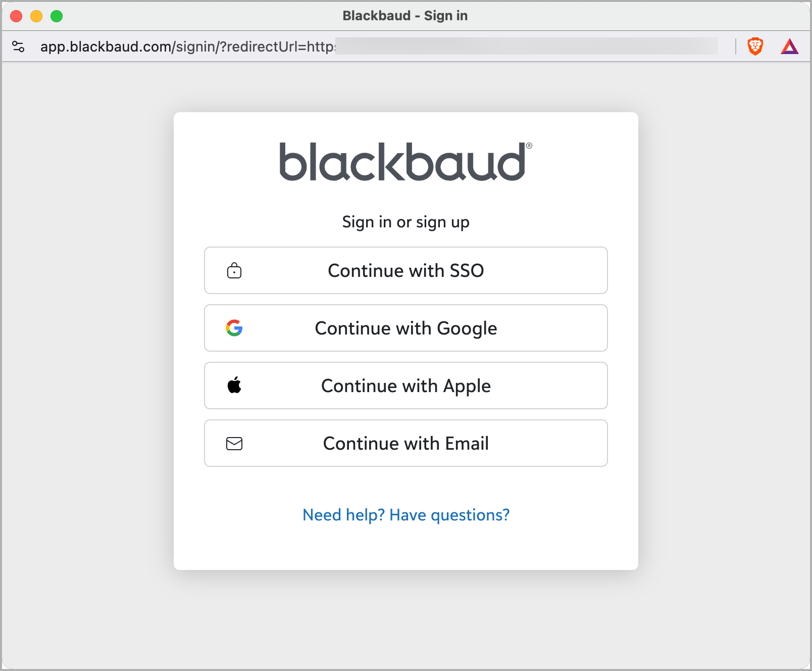Screen dimensions: 812x671
Task: Maximize the window with green button
Action: click(x=57, y=16)
